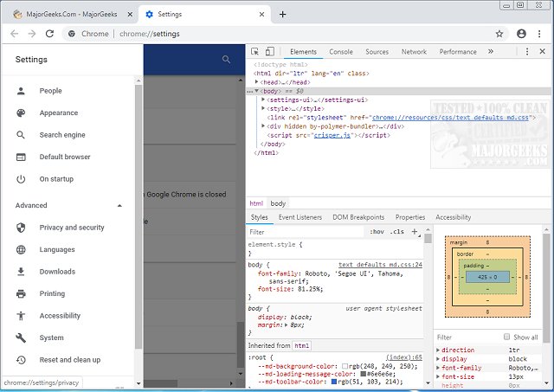554x392 pixels.
Task: Open Privacy and security settings
Action: pos(71,228)
